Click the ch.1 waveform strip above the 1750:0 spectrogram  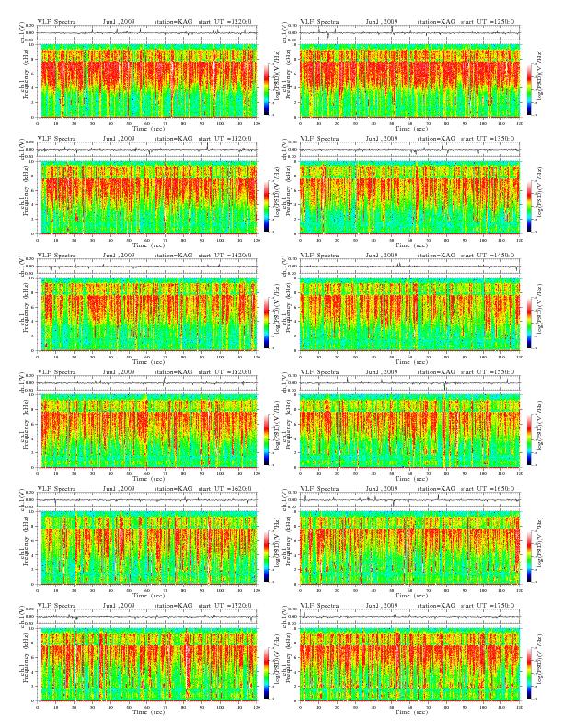pos(409,616)
